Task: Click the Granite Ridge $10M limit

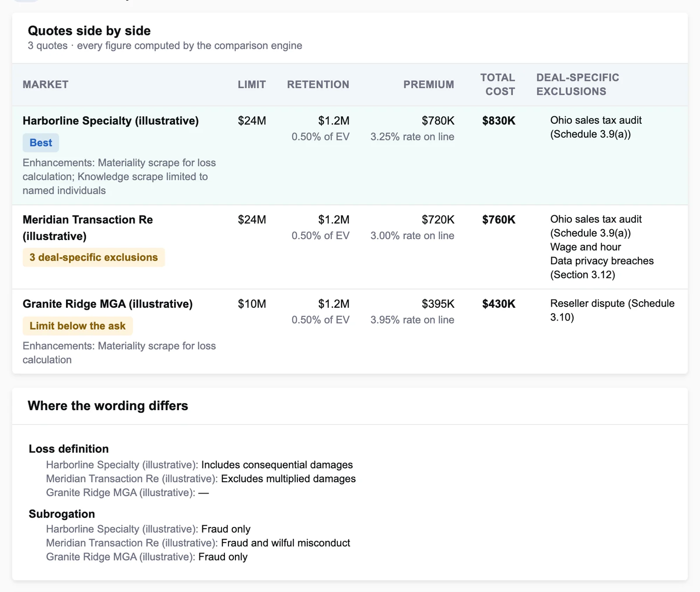Action: pos(252,304)
